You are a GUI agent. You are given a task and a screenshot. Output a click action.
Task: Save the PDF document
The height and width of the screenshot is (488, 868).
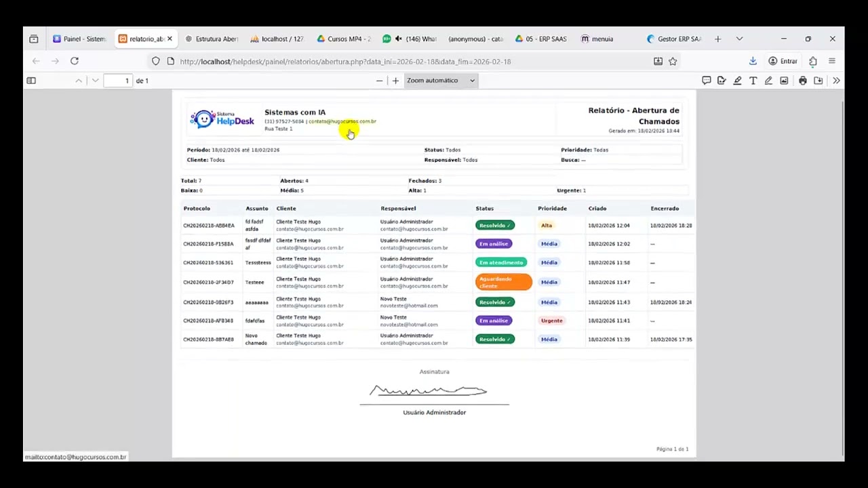click(818, 81)
